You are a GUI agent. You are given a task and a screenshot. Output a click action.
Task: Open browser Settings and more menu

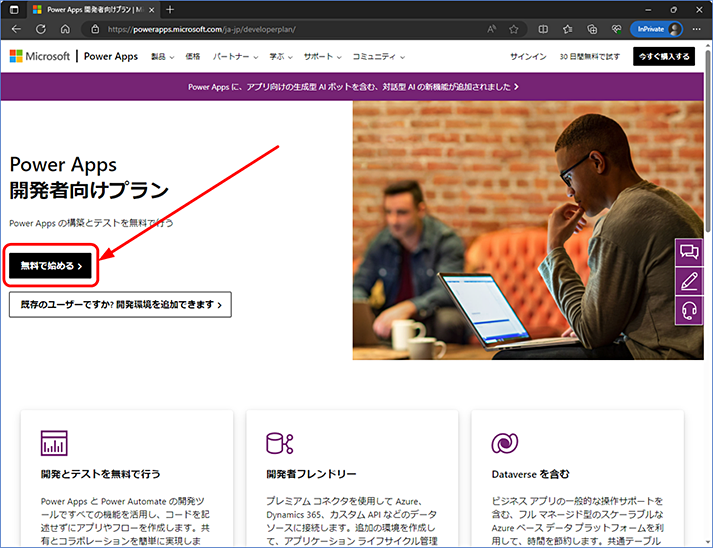pos(697,29)
